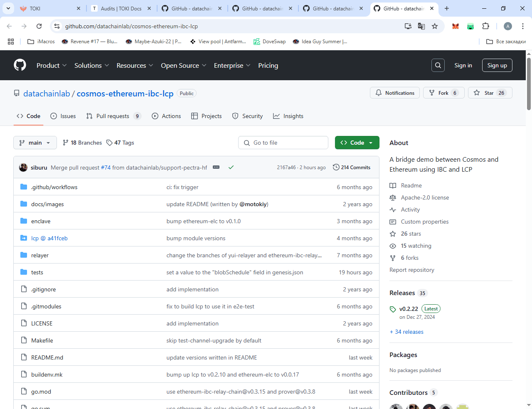Viewport: 532px width, 409px height.
Task: Click the Go to file search field
Action: [x=283, y=143]
